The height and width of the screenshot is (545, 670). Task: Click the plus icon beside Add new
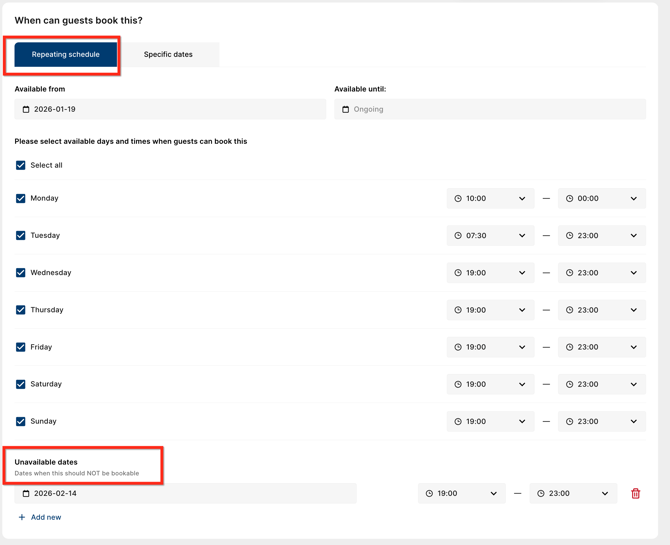[22, 517]
